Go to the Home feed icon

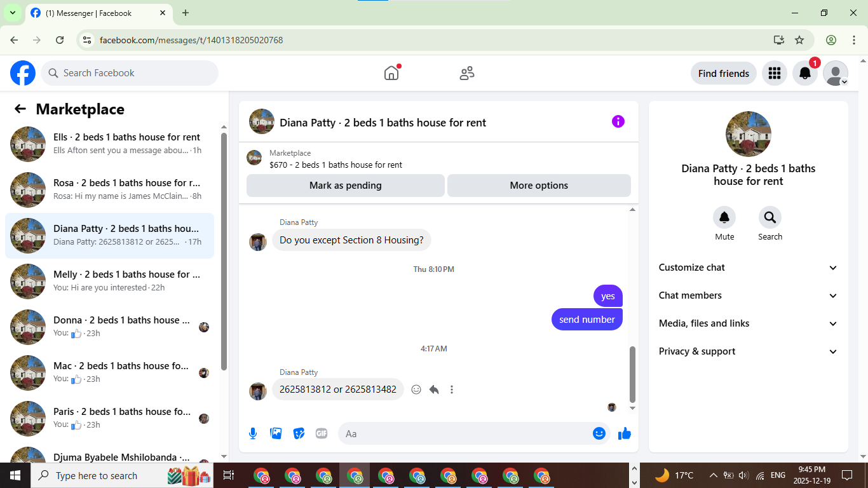coord(391,73)
